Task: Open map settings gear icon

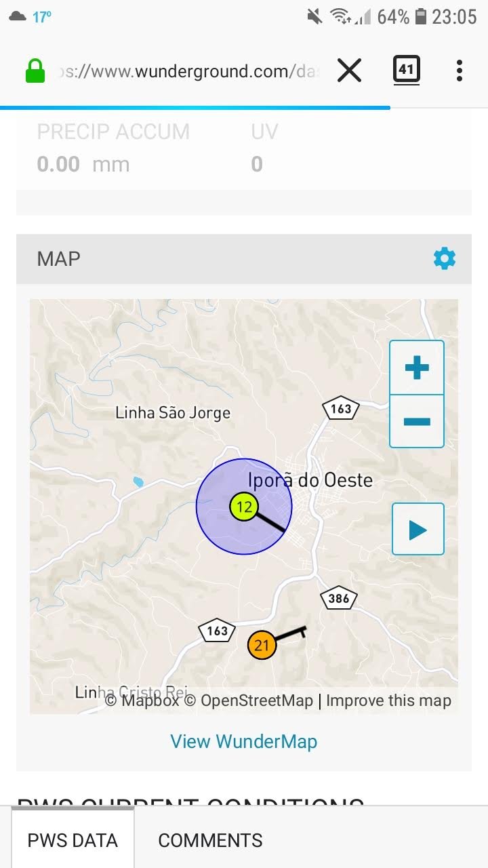Action: [445, 258]
